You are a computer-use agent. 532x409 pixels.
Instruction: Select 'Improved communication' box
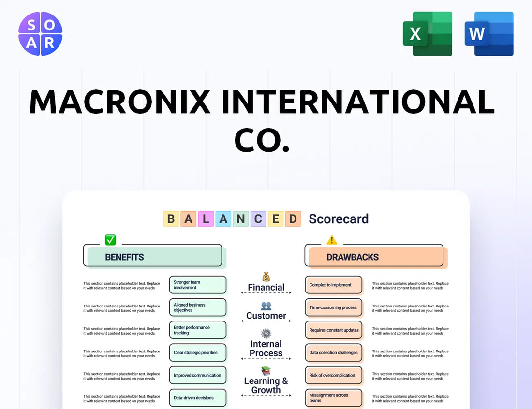[198, 375]
